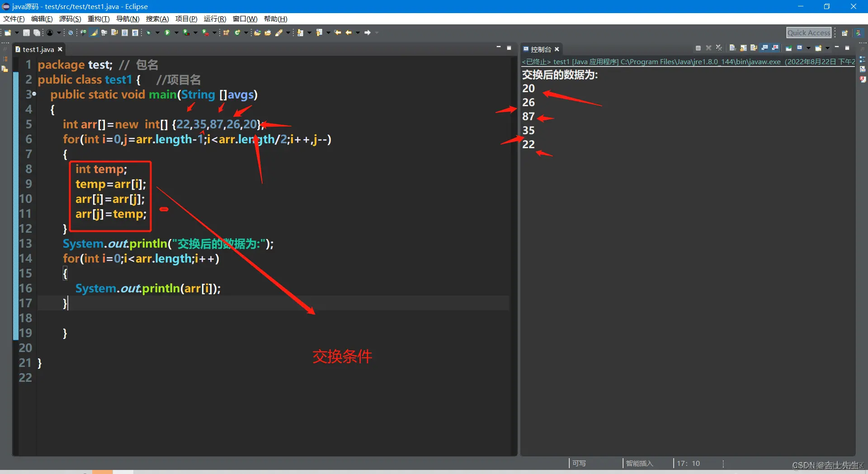Open the Debug button dropdown arrow
The width and height of the screenshot is (868, 474).
(157, 33)
